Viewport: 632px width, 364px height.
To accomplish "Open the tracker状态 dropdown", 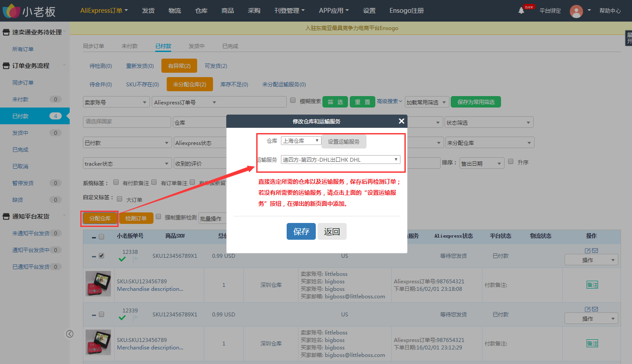I will pyautogui.click(x=127, y=163).
